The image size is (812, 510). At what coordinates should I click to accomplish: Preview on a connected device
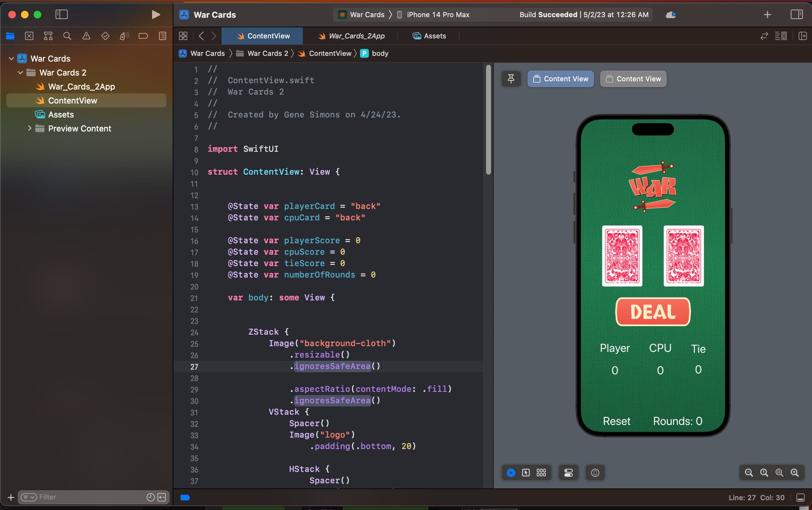595,473
